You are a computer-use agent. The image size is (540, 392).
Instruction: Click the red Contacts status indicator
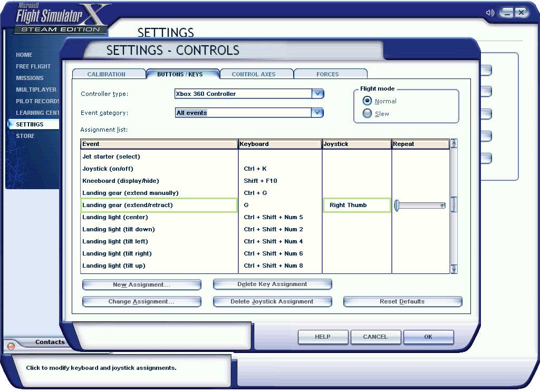(x=11, y=346)
